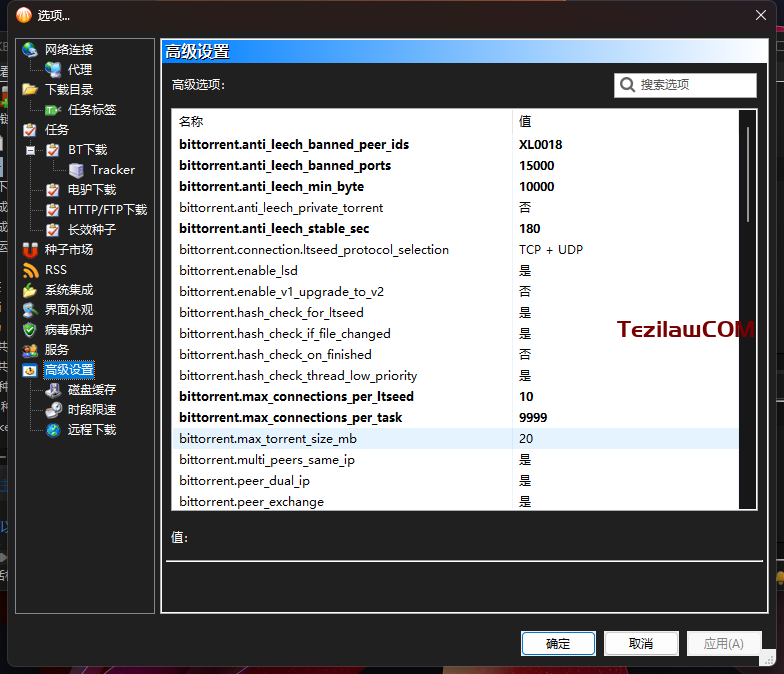The width and height of the screenshot is (784, 674).
Task: Select bittorrent.hash_check_for_ltseed option
Action: [x=455, y=312]
